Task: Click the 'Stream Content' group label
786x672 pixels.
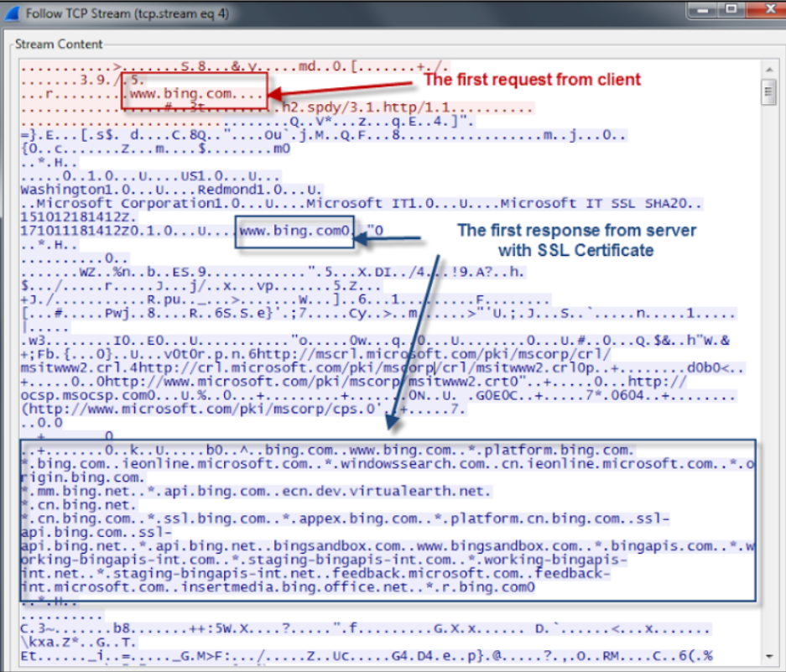Action: point(59,44)
